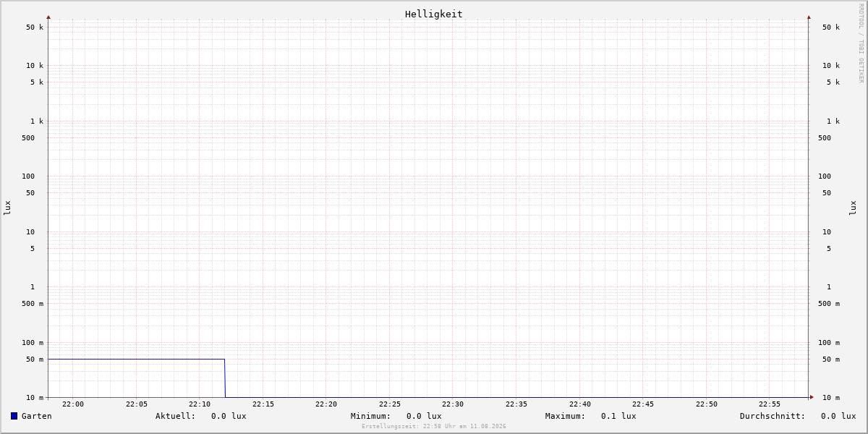Click the red arrow at x-axis end
Viewport: 868px width, 434px height.
tap(812, 397)
